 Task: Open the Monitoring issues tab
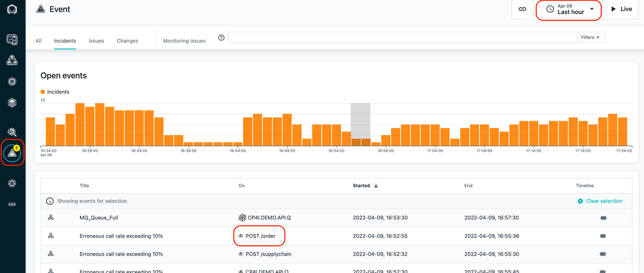point(184,41)
